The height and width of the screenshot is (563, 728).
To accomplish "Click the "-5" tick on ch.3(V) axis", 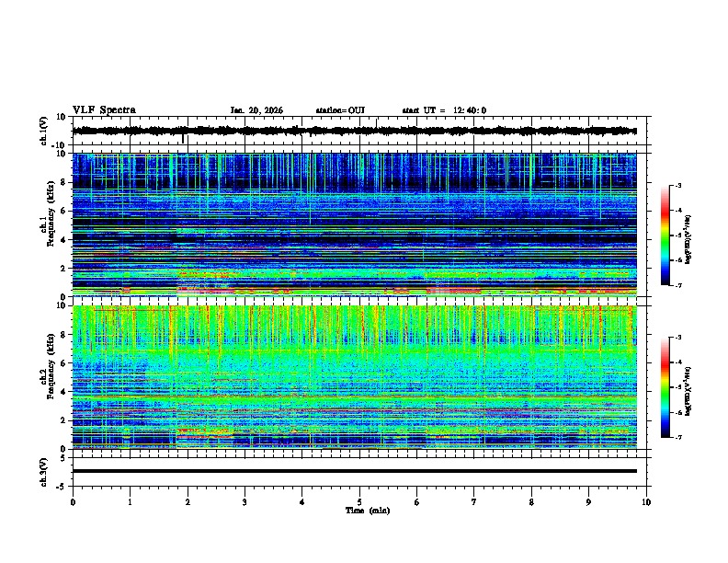I will point(62,487).
